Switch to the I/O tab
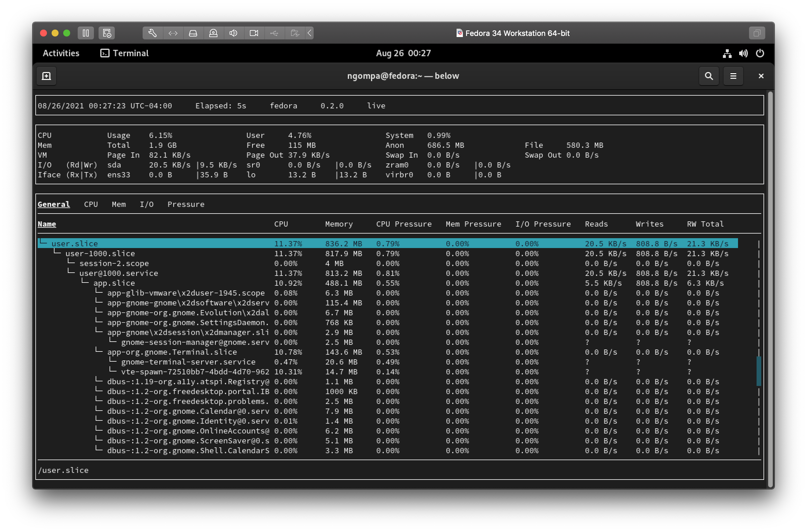 pos(147,204)
